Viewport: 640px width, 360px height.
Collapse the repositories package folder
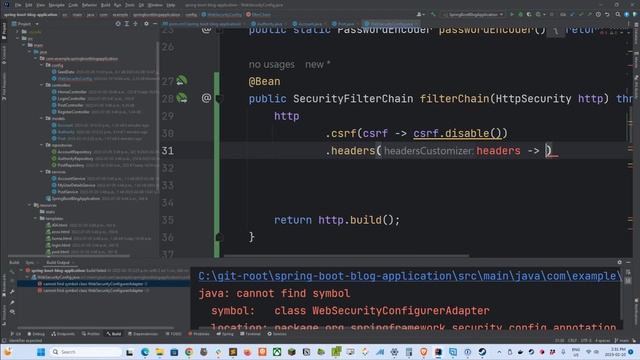pyautogui.click(x=42, y=145)
